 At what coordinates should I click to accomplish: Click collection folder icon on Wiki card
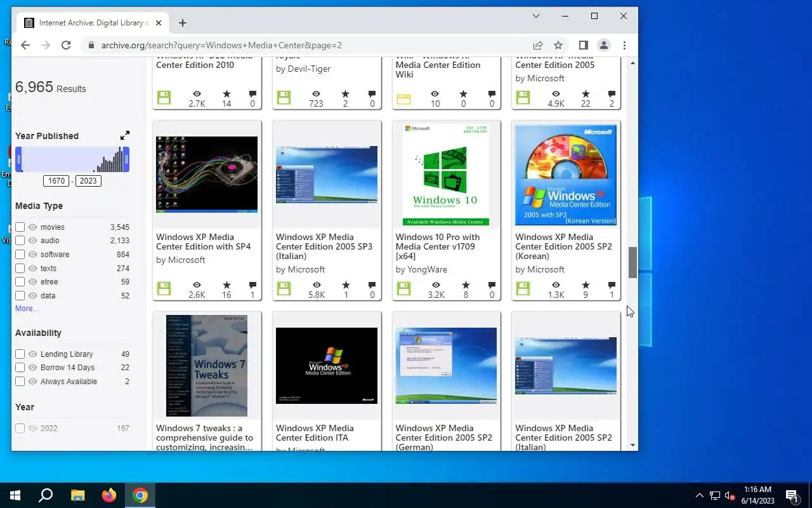point(403,98)
